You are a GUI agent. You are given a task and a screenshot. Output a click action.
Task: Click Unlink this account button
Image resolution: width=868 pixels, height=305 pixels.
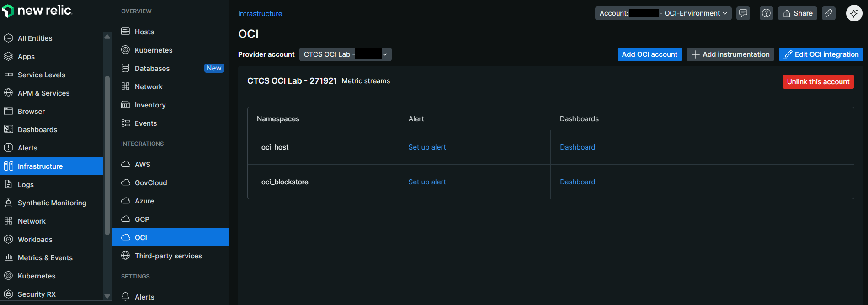[818, 82]
